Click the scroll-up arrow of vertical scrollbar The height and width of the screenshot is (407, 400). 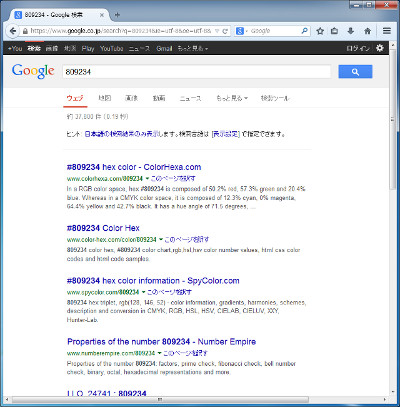393,45
